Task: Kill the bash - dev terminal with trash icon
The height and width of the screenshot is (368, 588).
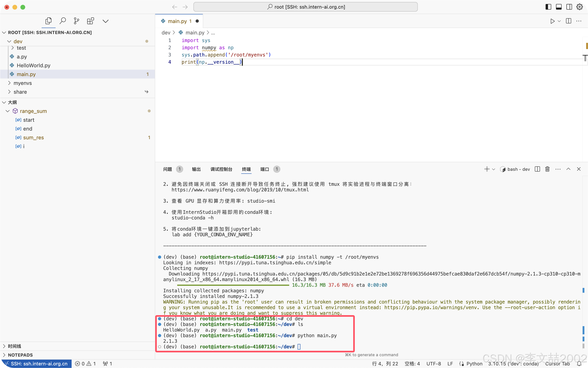Action: tap(547, 169)
